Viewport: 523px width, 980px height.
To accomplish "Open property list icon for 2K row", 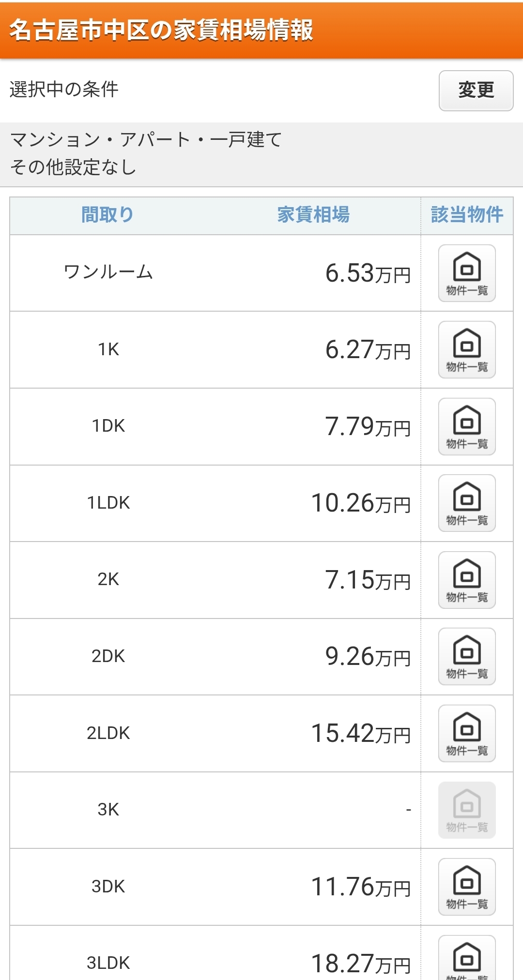I will [466, 580].
